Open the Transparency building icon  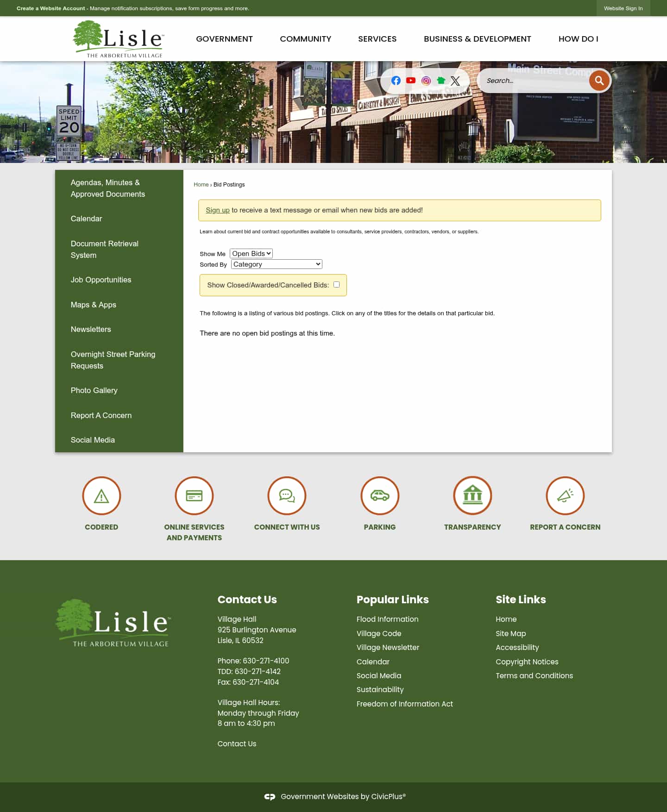click(472, 495)
